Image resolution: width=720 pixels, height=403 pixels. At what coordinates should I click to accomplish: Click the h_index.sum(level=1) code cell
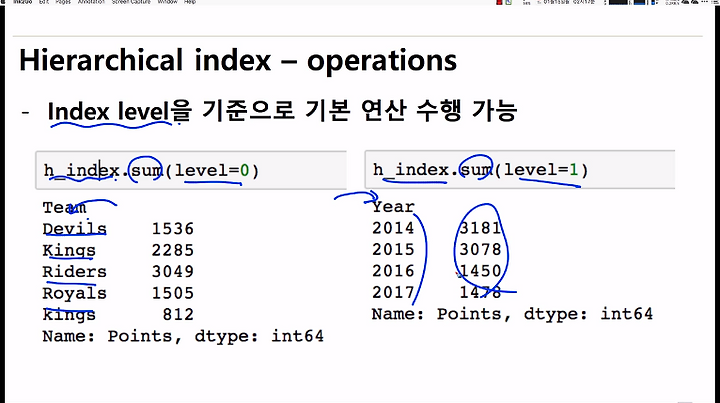point(520,169)
